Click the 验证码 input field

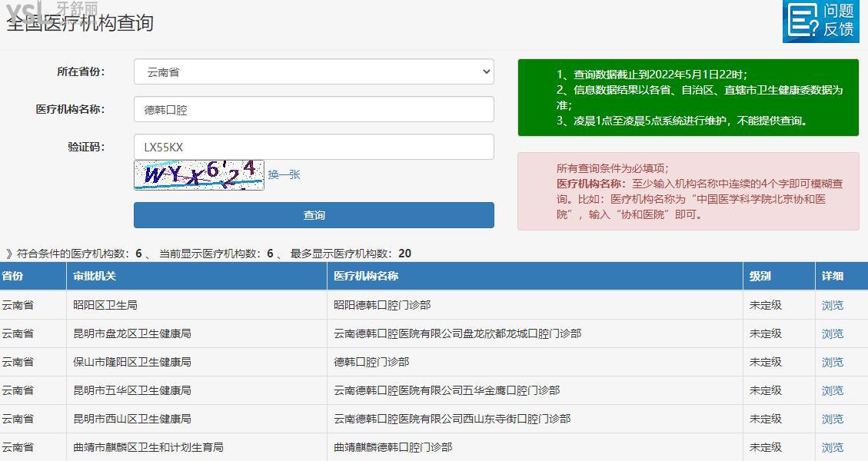coord(314,148)
